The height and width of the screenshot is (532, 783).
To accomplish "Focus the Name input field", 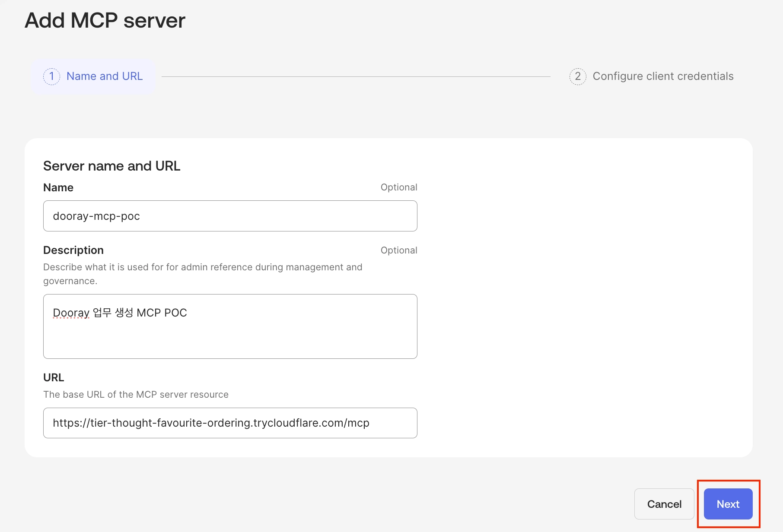I will (230, 216).
